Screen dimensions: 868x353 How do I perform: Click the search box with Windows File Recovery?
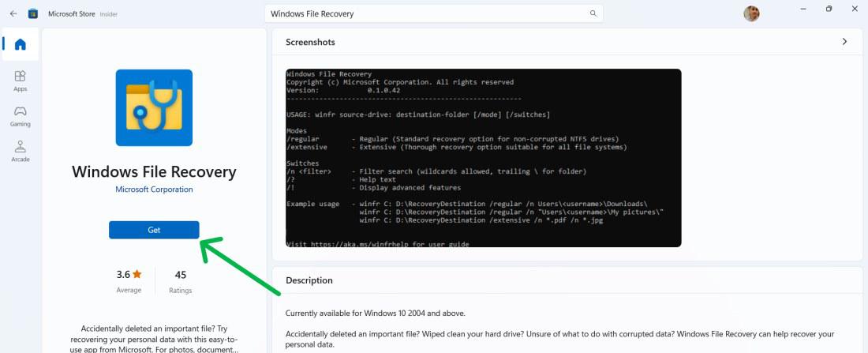(x=433, y=14)
